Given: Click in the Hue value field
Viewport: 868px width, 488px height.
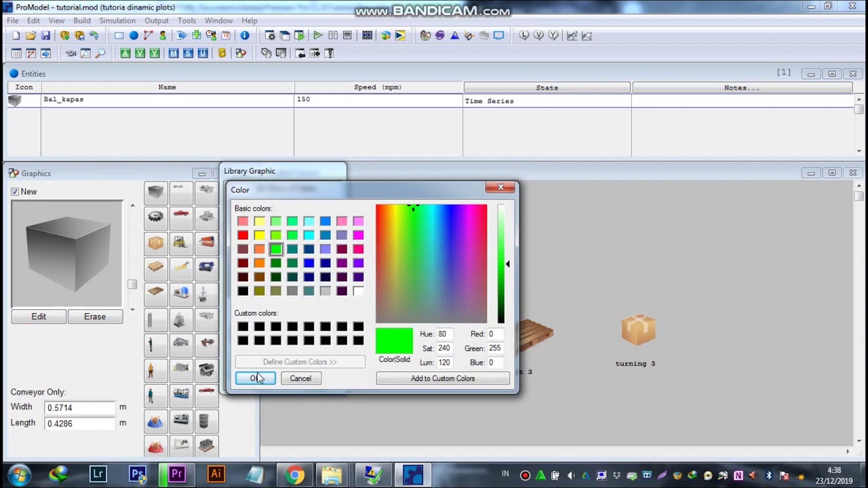Looking at the screenshot, I should 445,334.
